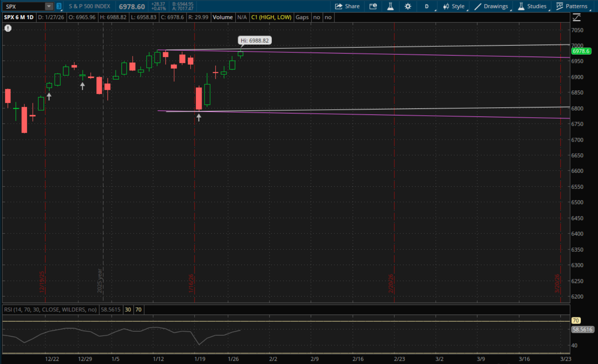The width and height of the screenshot is (598, 364).
Task: Open the Style dropdown menu
Action: tap(454, 6)
